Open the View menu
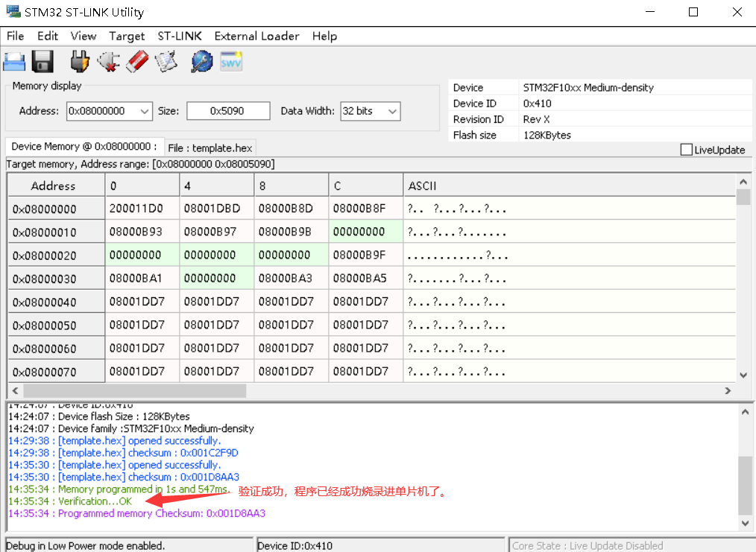 click(83, 36)
